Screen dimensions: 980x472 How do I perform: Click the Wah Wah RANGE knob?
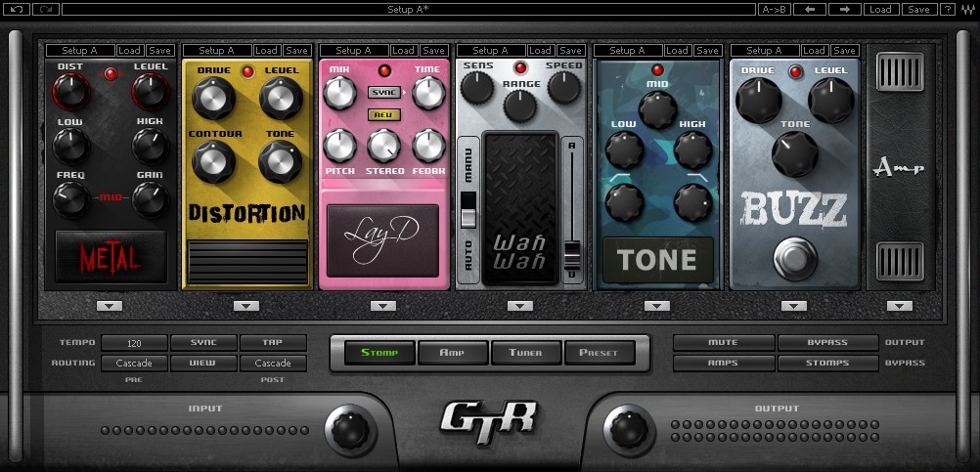520,106
